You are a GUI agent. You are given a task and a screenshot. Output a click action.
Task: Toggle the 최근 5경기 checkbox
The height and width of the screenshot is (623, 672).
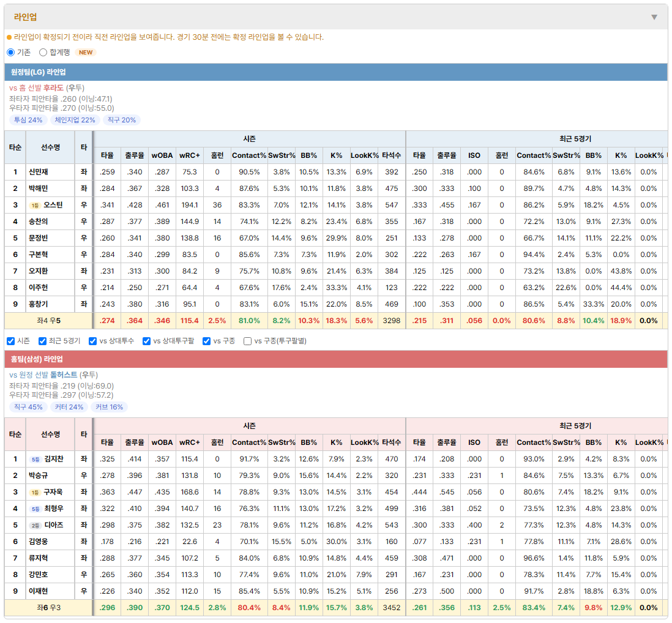pyautogui.click(x=42, y=341)
